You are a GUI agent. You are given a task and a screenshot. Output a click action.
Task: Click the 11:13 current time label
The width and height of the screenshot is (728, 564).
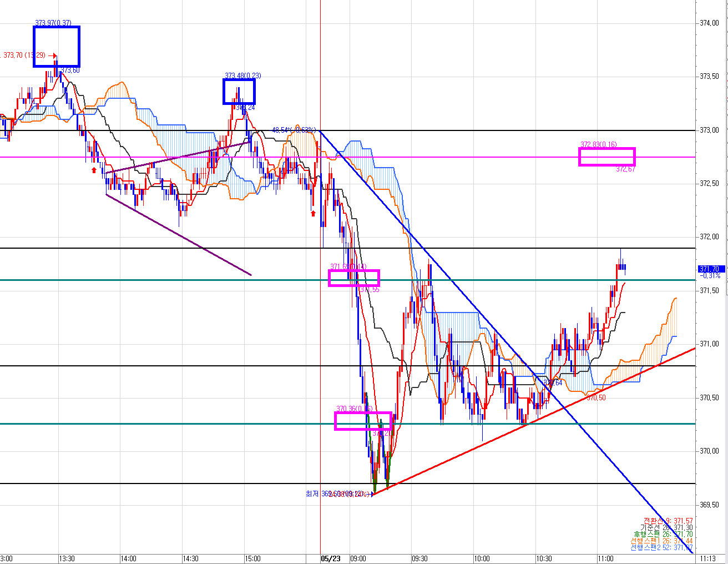(x=708, y=558)
